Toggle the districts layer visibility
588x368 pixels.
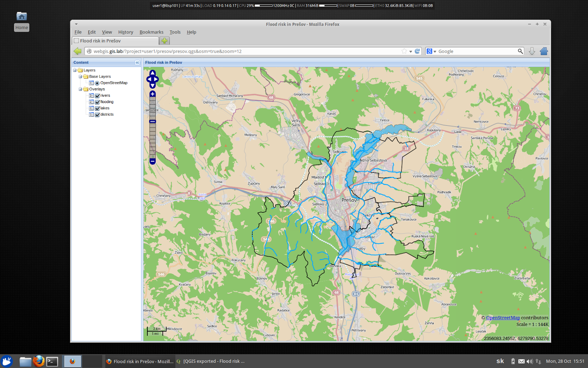[x=97, y=114]
